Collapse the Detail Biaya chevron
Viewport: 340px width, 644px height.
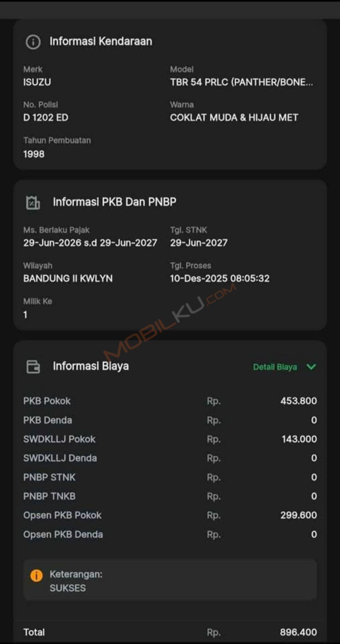311,367
